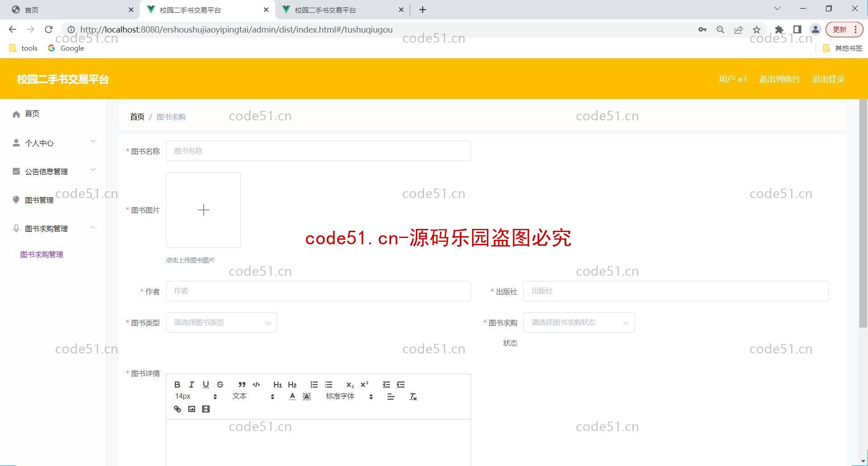Apply subscript formatting
Viewport: 868px width, 466px height.
[x=350, y=385]
